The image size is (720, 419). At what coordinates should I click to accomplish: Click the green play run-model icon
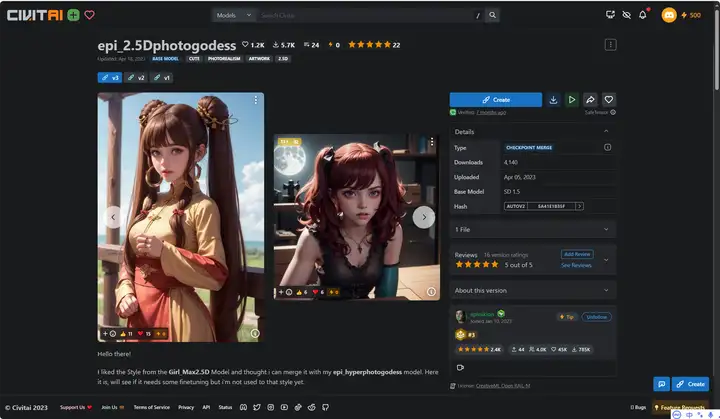click(572, 100)
